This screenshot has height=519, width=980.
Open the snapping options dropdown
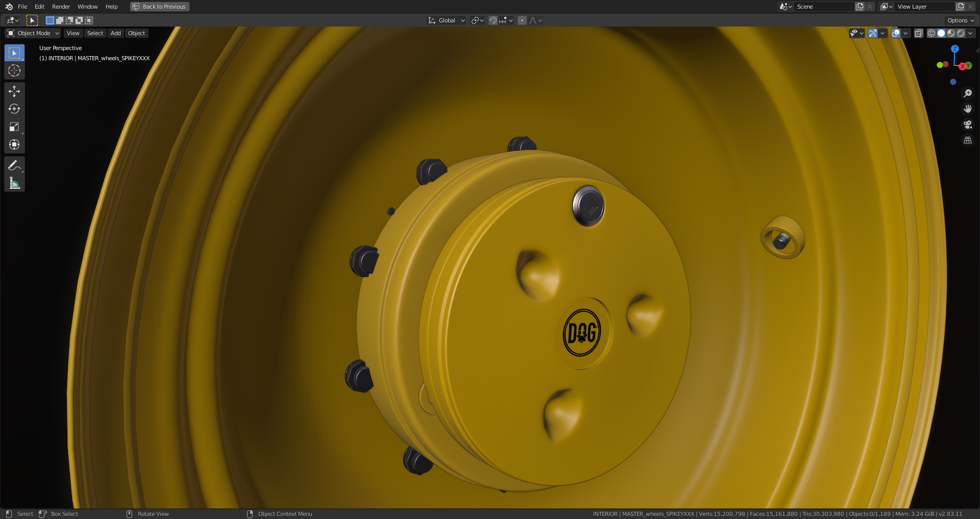[506, 20]
